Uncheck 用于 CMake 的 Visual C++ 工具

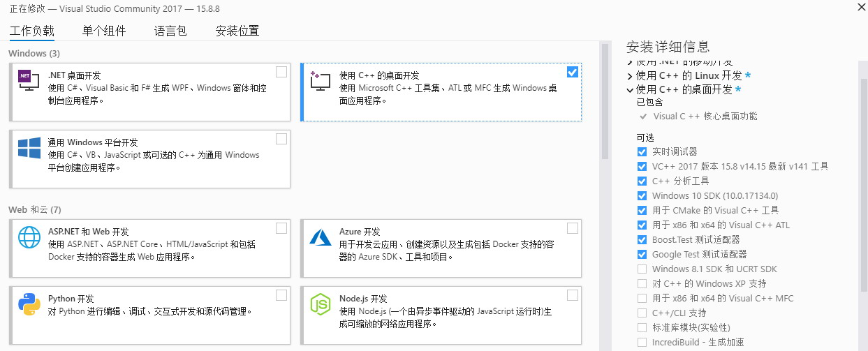coord(642,210)
